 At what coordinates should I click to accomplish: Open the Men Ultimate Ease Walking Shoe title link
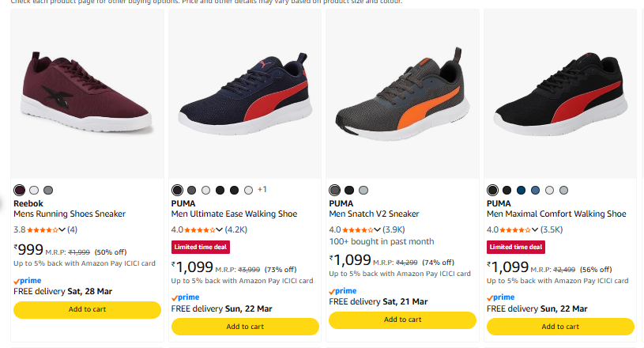234,214
